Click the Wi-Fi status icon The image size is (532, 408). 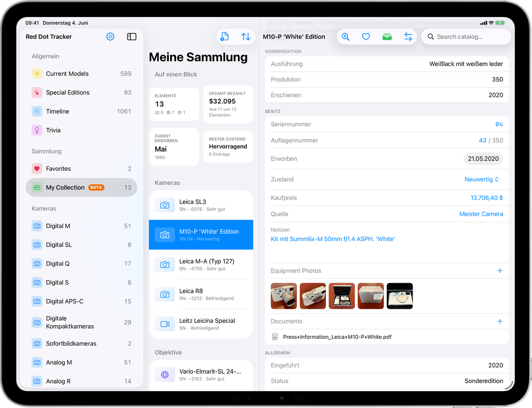point(491,23)
